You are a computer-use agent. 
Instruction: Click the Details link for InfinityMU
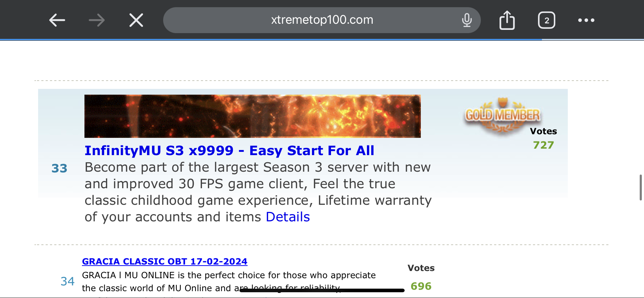point(288,217)
